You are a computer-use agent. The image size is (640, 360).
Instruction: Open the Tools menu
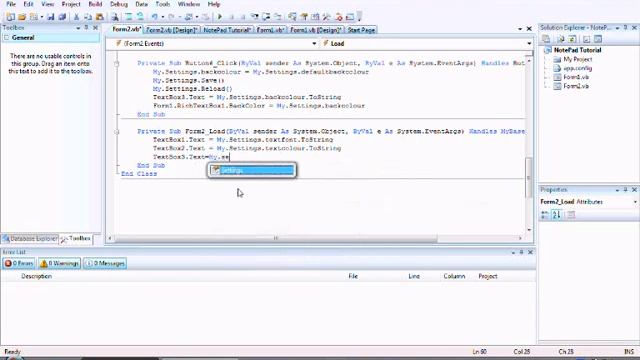(x=162, y=4)
